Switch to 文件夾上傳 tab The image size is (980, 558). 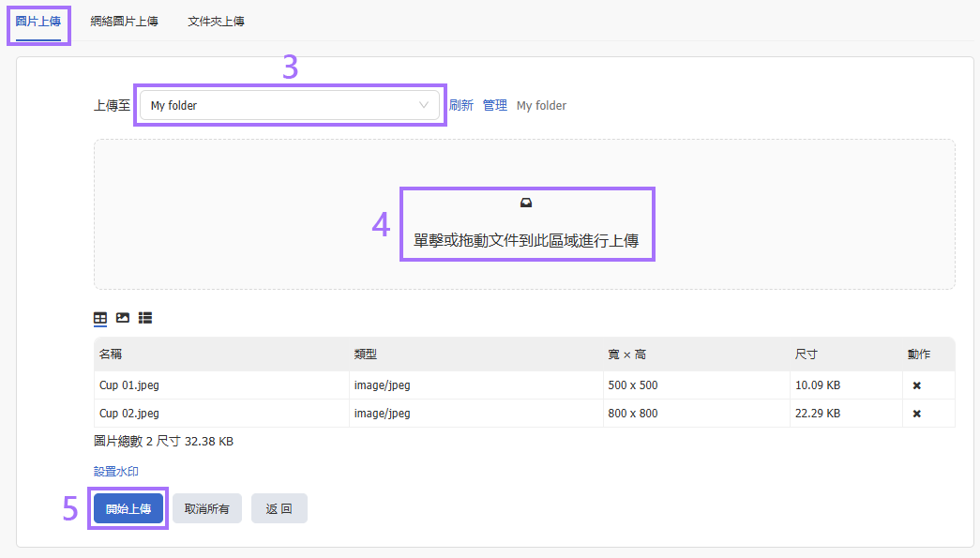tap(216, 22)
